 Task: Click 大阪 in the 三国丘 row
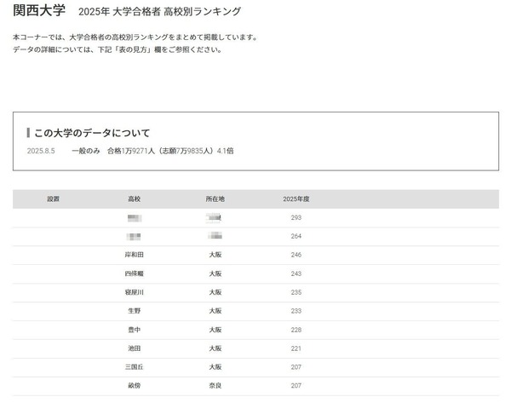[x=215, y=367]
